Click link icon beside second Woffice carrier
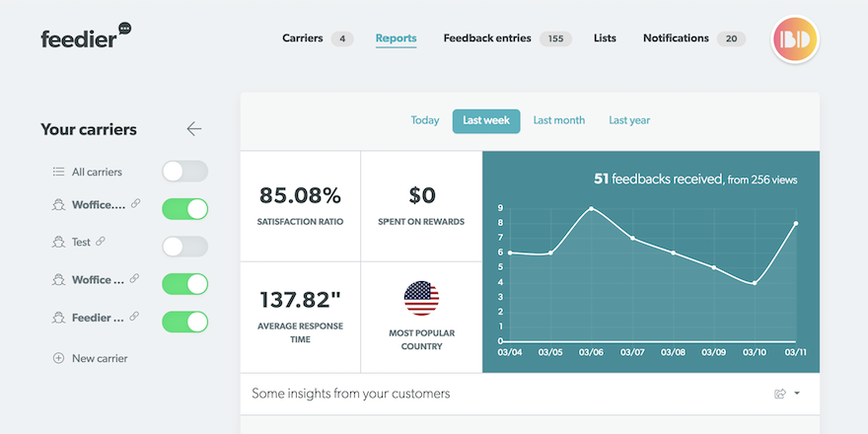 [x=134, y=279]
